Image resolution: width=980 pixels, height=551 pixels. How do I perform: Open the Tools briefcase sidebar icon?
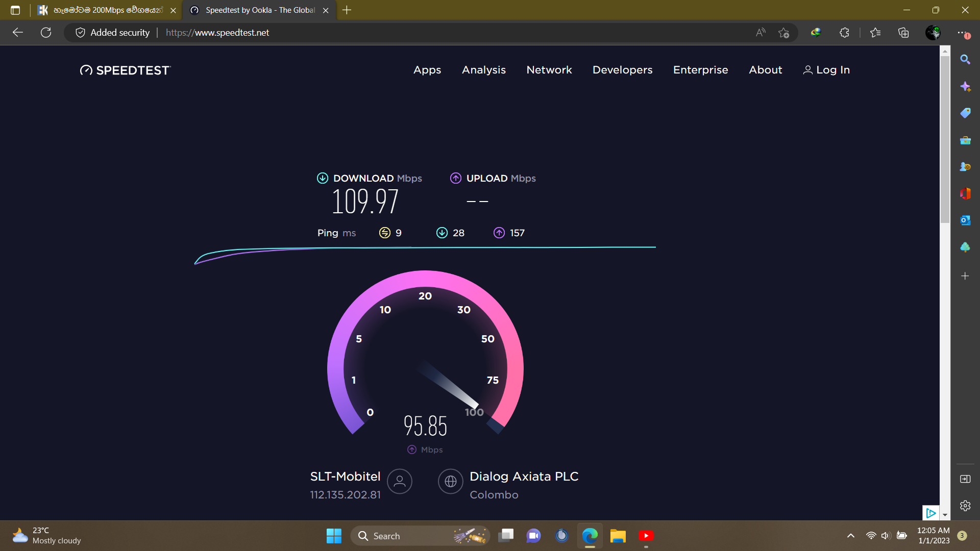coord(965,140)
